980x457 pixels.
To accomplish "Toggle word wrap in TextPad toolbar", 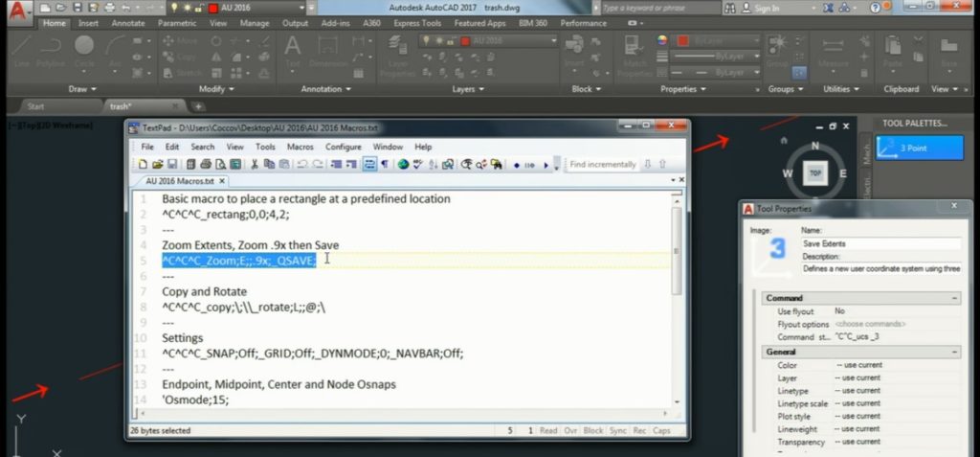I will point(368,165).
